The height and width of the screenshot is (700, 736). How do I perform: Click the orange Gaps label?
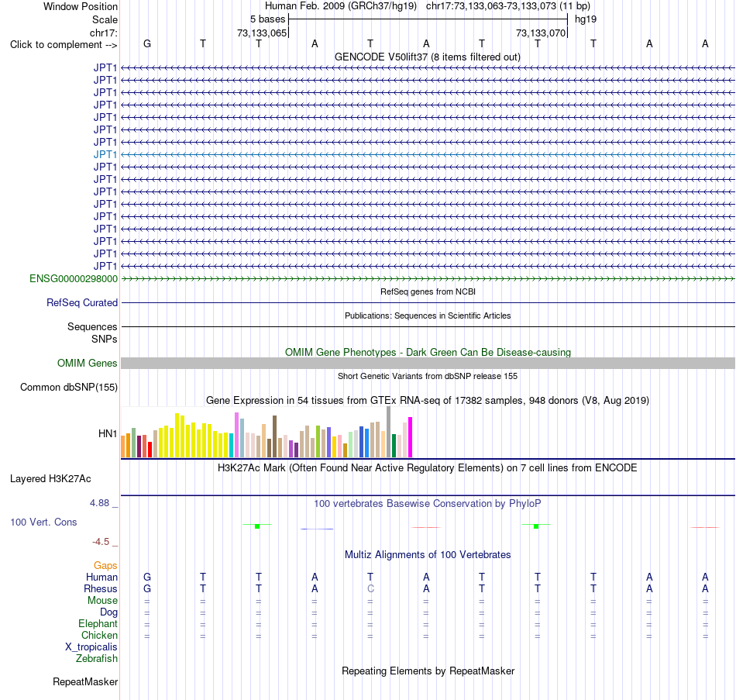[105, 566]
